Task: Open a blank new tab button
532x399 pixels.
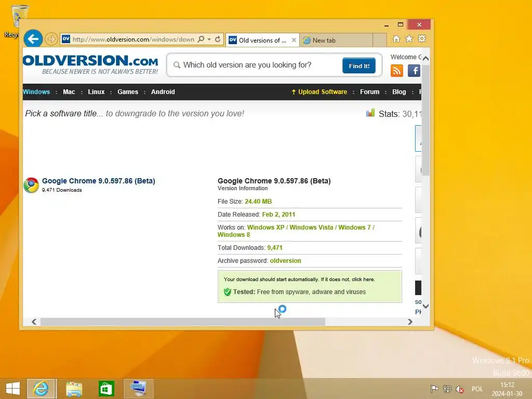Action: [x=380, y=41]
